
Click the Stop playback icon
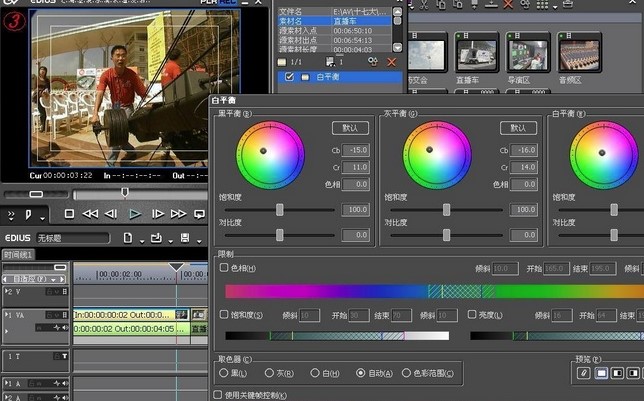point(69,214)
